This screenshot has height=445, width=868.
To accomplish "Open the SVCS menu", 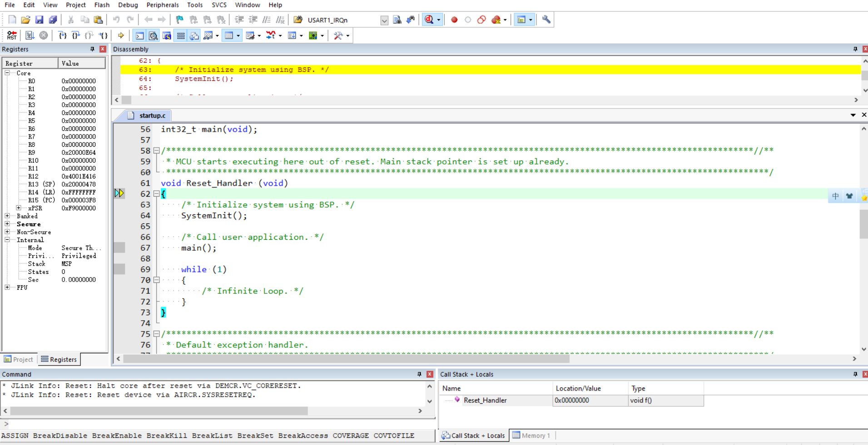I will click(219, 5).
